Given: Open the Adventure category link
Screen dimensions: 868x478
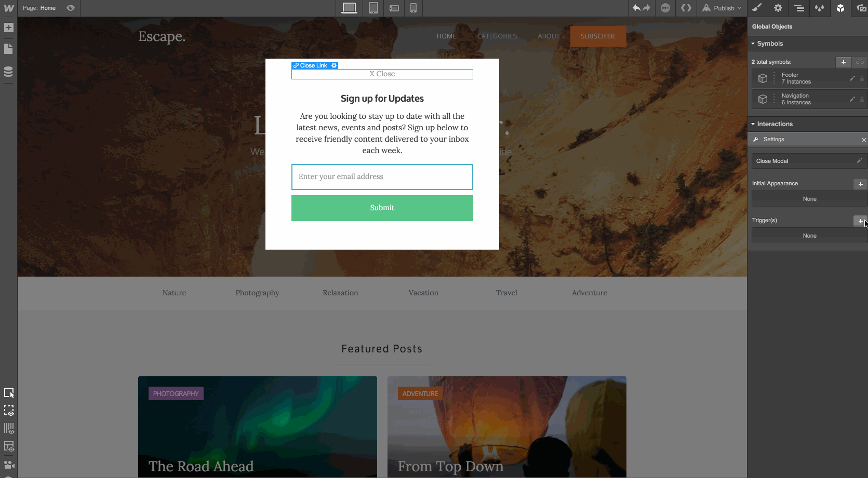Looking at the screenshot, I should pos(590,293).
